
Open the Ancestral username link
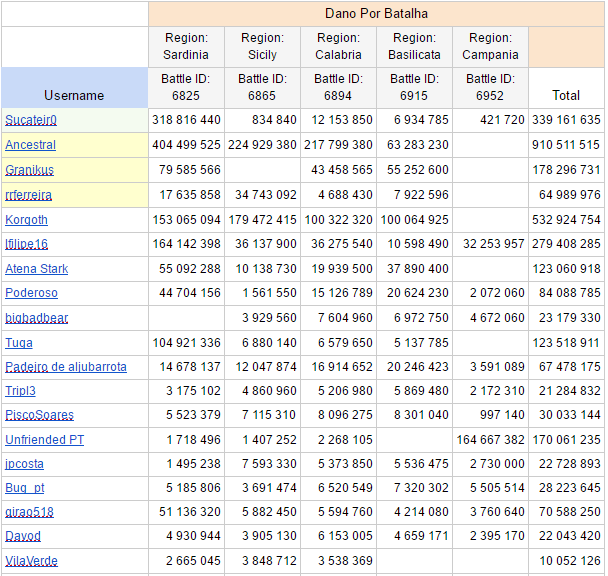pos(31,145)
